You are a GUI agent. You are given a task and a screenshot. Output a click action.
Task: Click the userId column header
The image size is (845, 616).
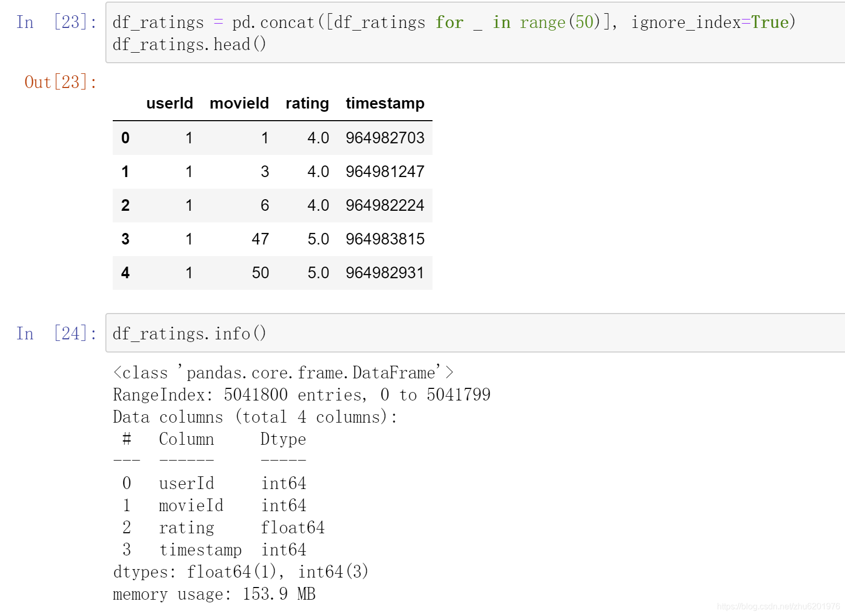coord(170,103)
